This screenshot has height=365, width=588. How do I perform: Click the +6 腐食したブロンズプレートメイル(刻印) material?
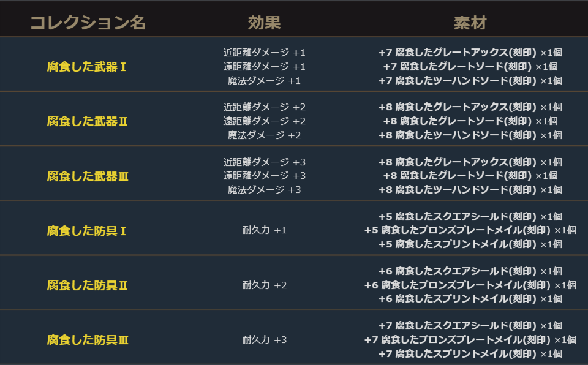[x=457, y=285]
